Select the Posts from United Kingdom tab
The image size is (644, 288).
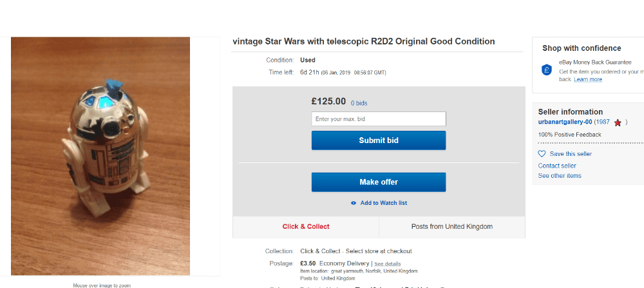pos(451,227)
